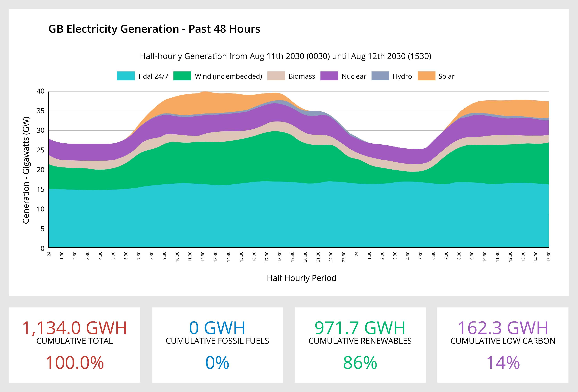The image size is (578, 392).
Task: Click the Biomass legend color swatch
Action: click(276, 76)
